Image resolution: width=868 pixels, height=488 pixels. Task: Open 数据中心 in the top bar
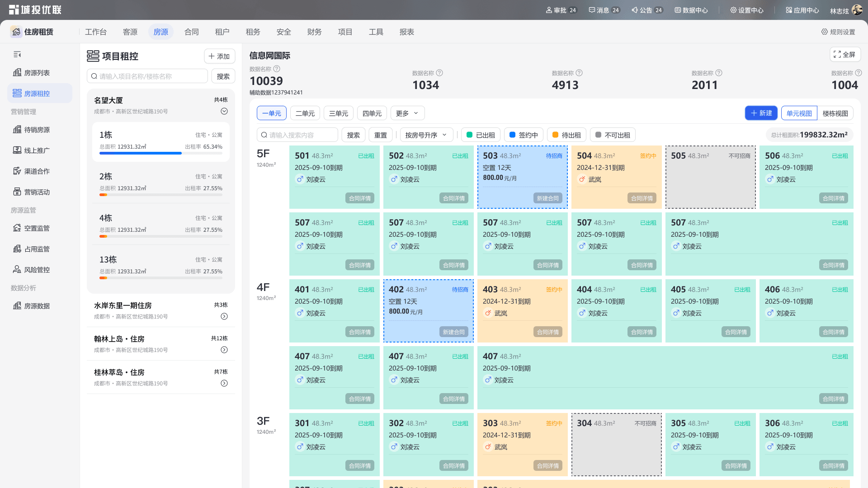[691, 10]
